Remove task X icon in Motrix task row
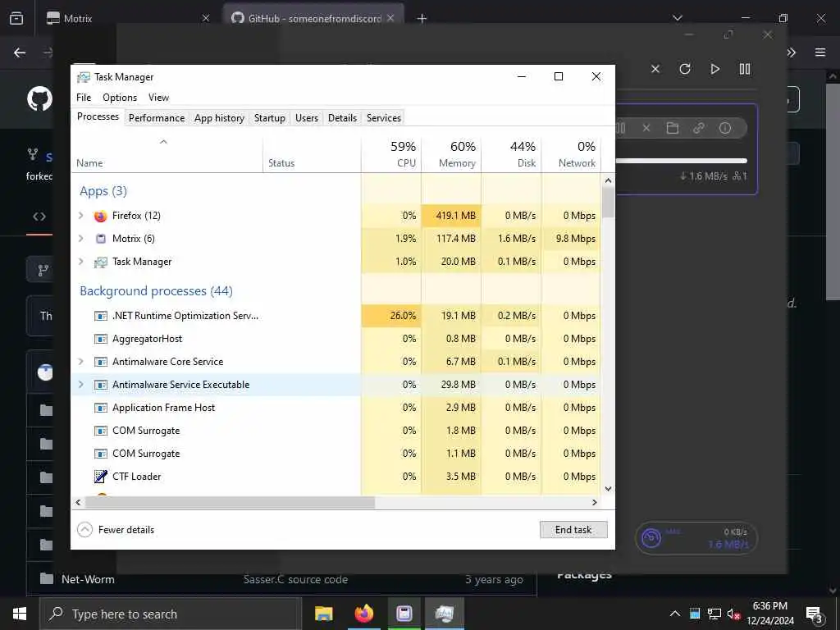This screenshot has width=840, height=630. [x=646, y=128]
